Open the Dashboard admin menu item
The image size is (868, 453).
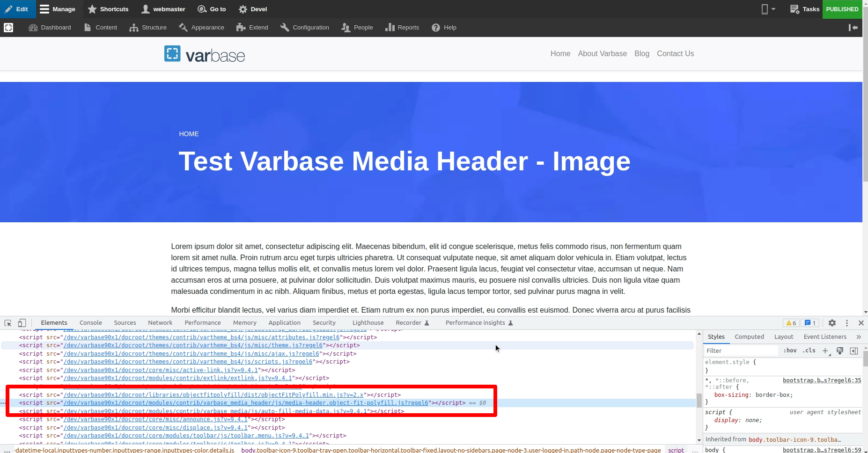[x=50, y=28]
